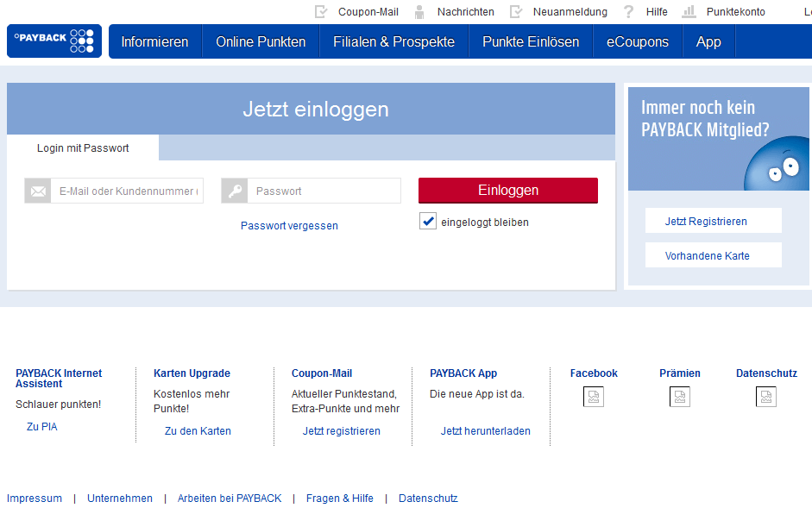Click the Karten Upgrade heading
Image resolution: width=812 pixels, height=508 pixels.
192,373
